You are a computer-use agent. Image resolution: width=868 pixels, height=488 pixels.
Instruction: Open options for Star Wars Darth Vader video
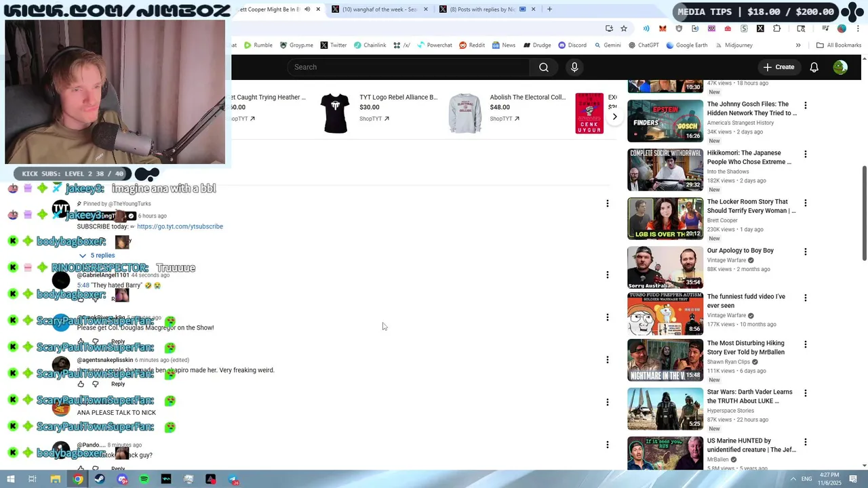click(x=805, y=393)
